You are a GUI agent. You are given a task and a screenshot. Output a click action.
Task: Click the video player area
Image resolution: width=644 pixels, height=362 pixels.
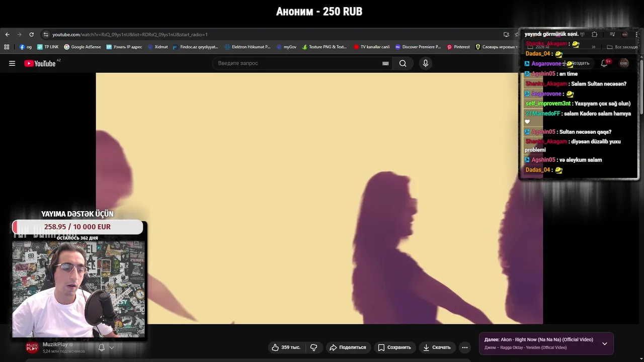[x=319, y=198]
